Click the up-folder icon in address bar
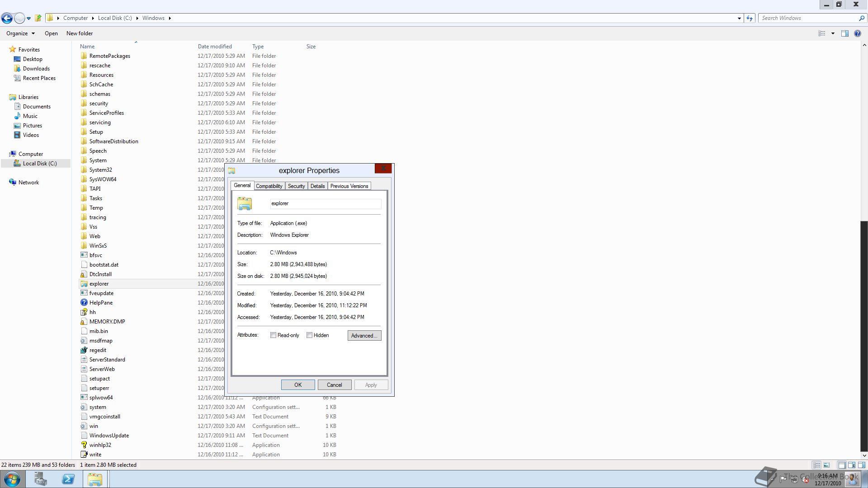The width and height of the screenshot is (868, 488). coord(38,18)
